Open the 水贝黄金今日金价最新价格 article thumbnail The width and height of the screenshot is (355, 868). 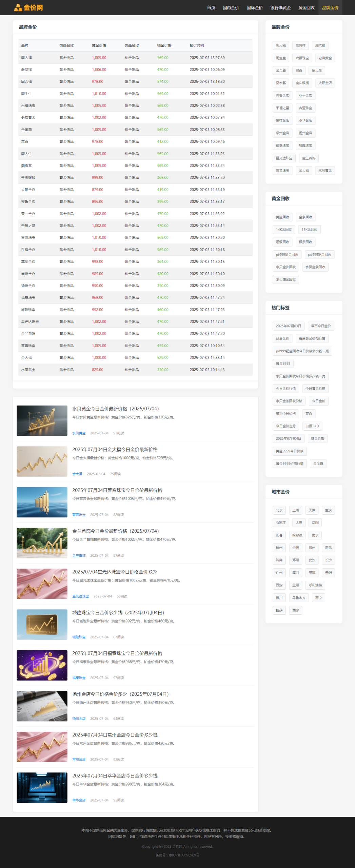(x=42, y=420)
